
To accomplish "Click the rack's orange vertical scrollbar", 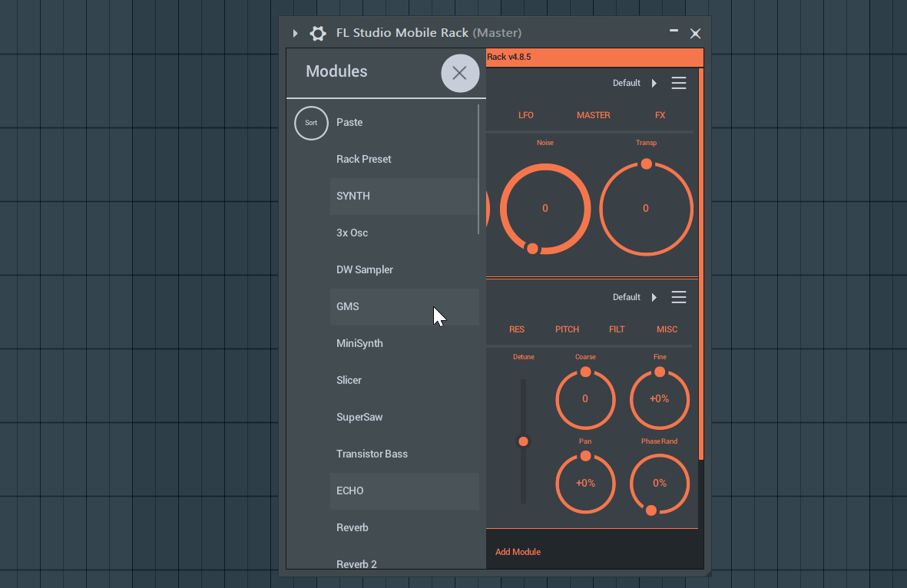I will coord(701,263).
